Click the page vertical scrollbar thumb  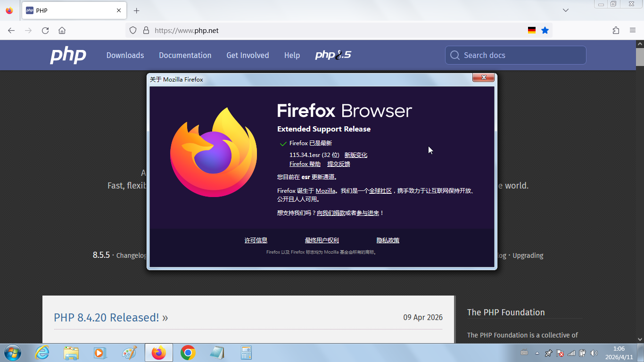coord(640,57)
